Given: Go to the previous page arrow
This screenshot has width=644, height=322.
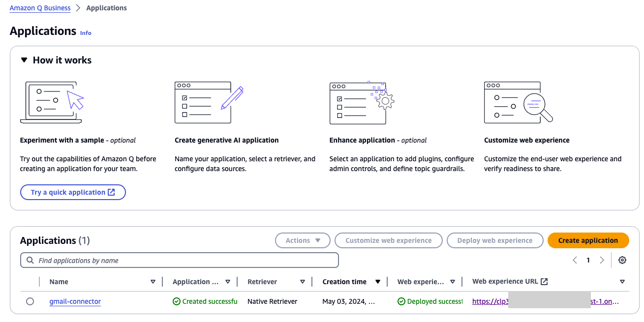Looking at the screenshot, I should (x=575, y=260).
